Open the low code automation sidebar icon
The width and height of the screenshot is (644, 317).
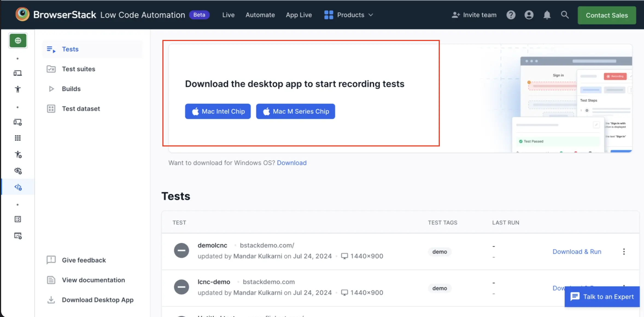tap(18, 187)
